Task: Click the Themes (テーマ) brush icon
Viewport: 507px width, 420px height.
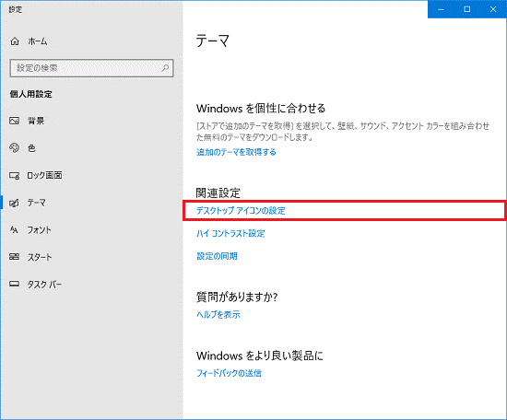Action: pos(14,203)
